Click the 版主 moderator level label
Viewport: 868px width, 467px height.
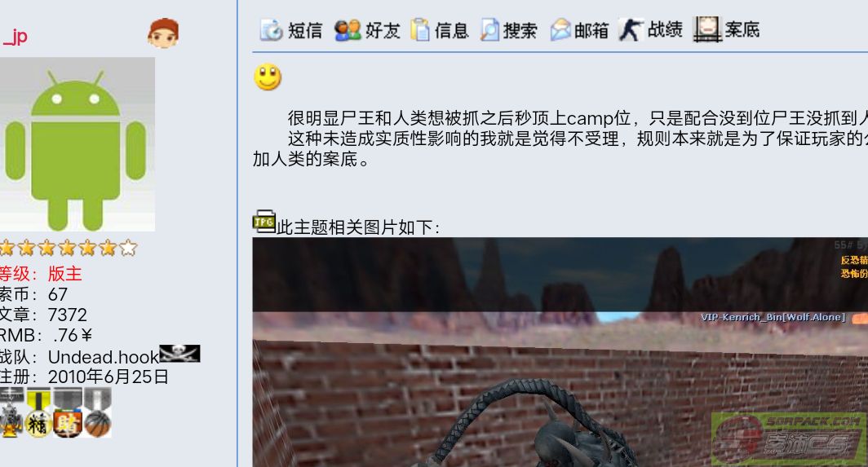click(x=64, y=274)
